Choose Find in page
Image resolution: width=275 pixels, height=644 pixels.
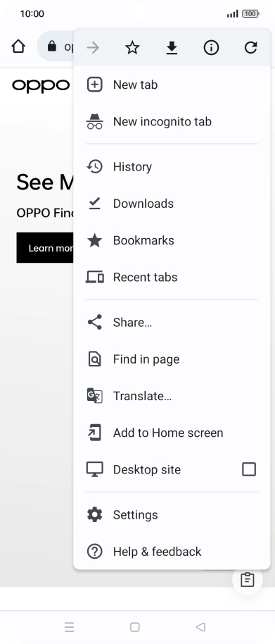tap(172, 359)
